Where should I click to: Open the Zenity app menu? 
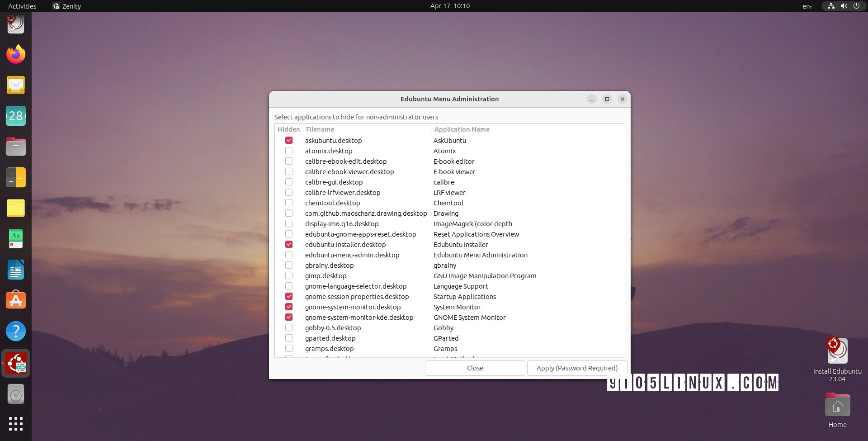(x=67, y=6)
